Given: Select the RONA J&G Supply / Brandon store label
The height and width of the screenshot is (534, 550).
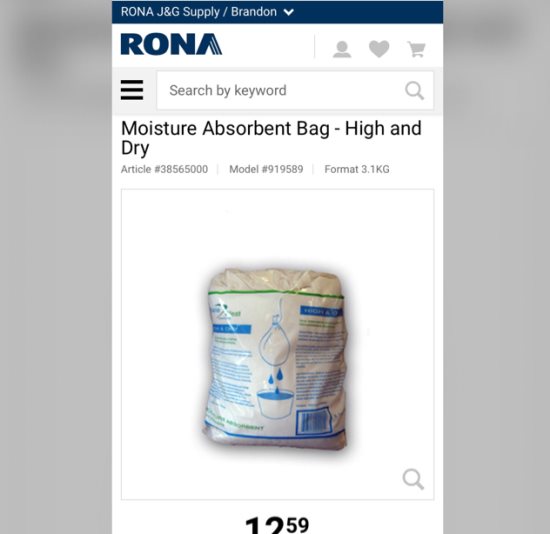Looking at the screenshot, I should 199,12.
